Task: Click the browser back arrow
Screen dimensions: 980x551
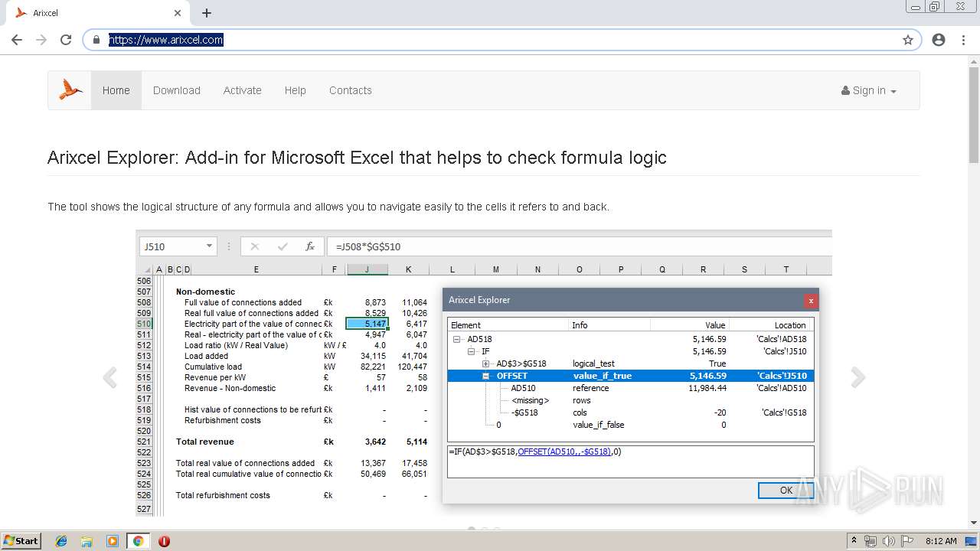Action: click(x=17, y=40)
